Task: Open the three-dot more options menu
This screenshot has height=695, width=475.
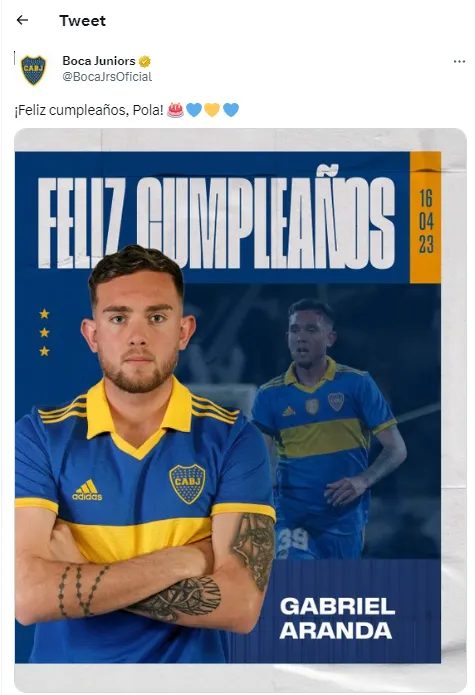Action: (x=459, y=61)
